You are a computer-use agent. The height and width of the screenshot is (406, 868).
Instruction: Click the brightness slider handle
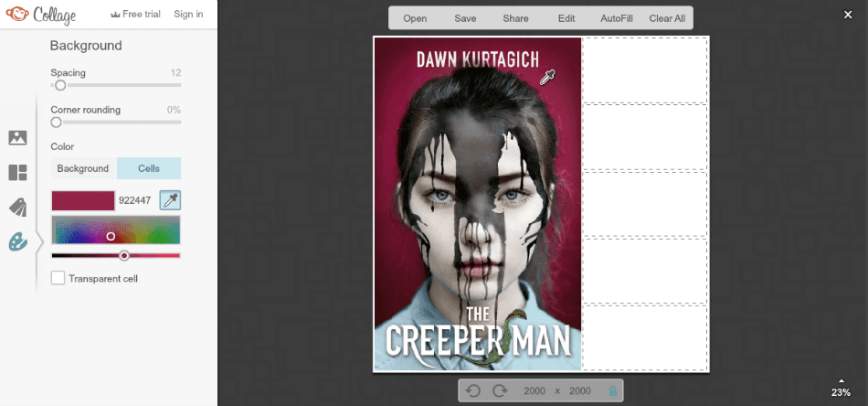(x=124, y=255)
